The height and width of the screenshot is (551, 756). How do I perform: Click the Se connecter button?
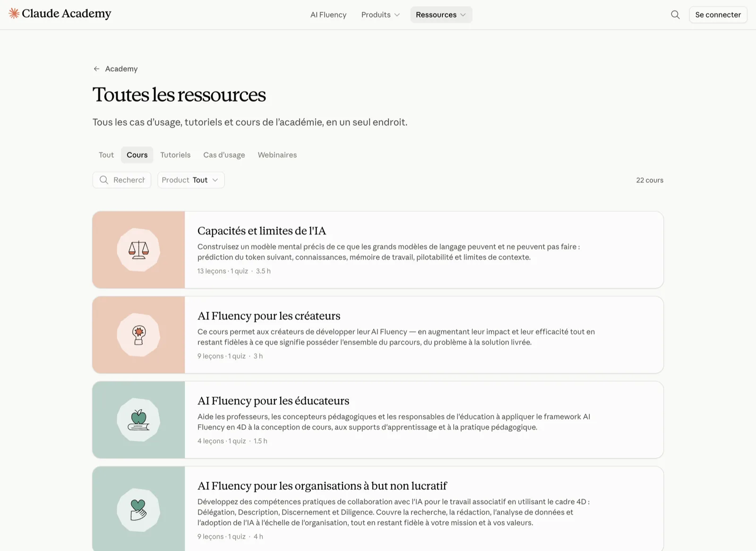[x=718, y=15]
